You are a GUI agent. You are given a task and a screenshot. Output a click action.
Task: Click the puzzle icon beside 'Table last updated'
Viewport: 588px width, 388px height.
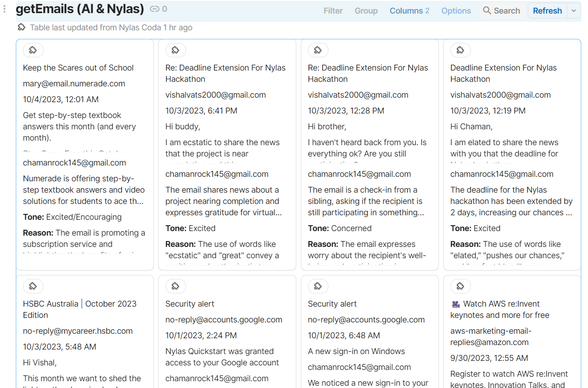click(22, 27)
